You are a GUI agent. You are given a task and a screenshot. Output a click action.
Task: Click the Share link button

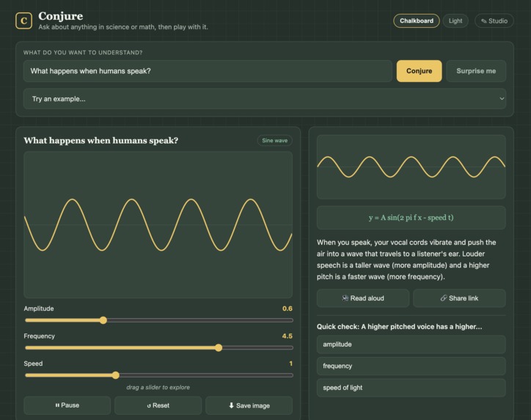coord(459,298)
